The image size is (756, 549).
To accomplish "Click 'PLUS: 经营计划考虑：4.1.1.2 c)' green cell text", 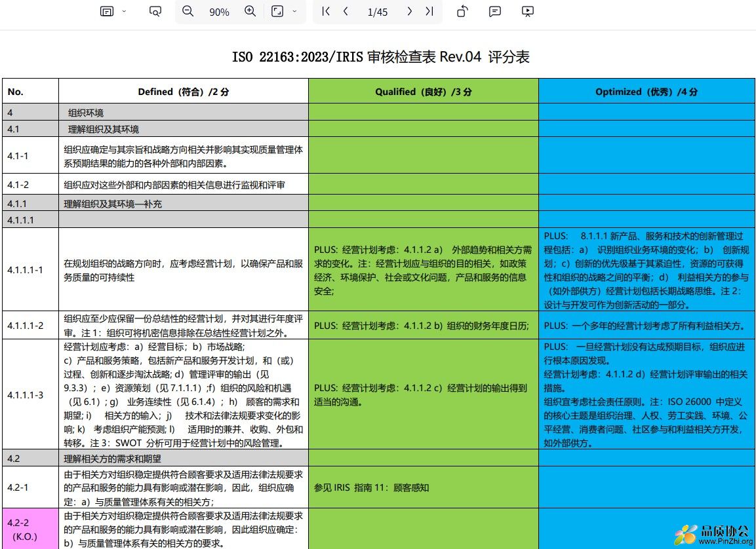I will [x=420, y=394].
